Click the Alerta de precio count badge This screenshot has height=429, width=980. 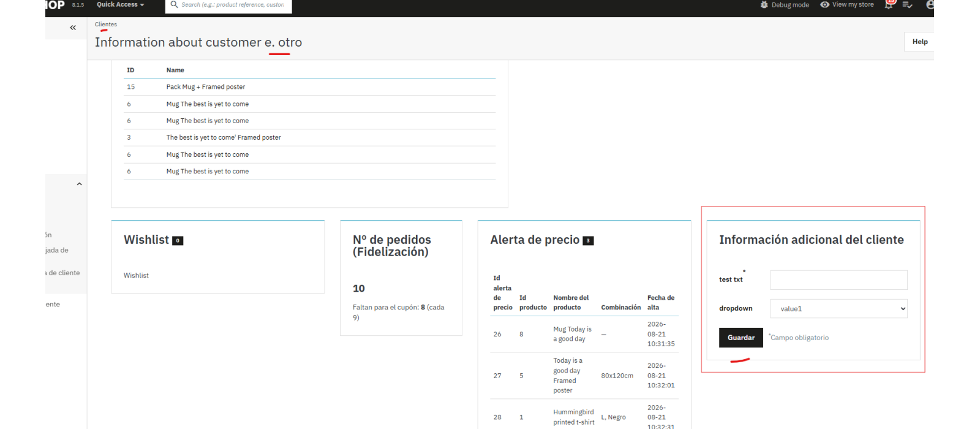click(x=588, y=241)
